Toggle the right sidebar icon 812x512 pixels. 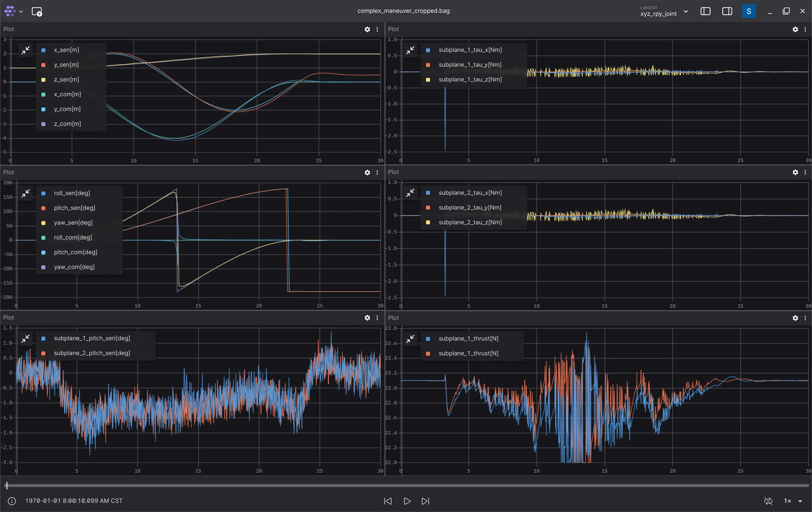pyautogui.click(x=727, y=11)
